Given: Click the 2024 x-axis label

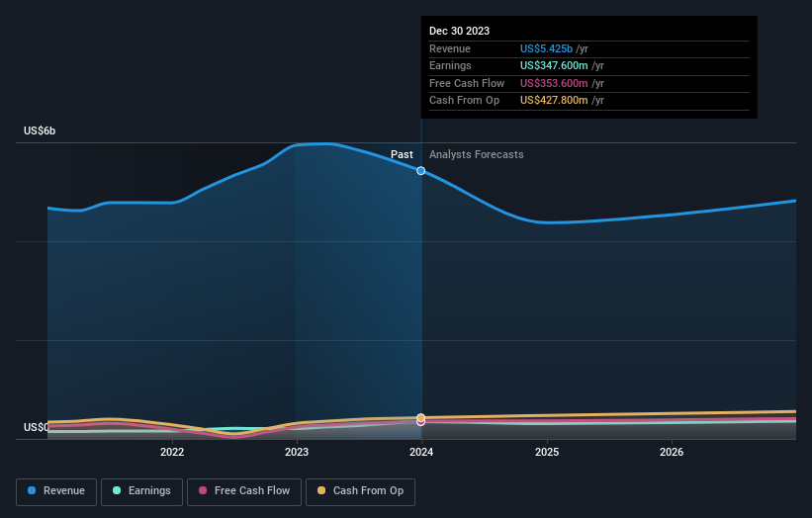Looking at the screenshot, I should (421, 452).
